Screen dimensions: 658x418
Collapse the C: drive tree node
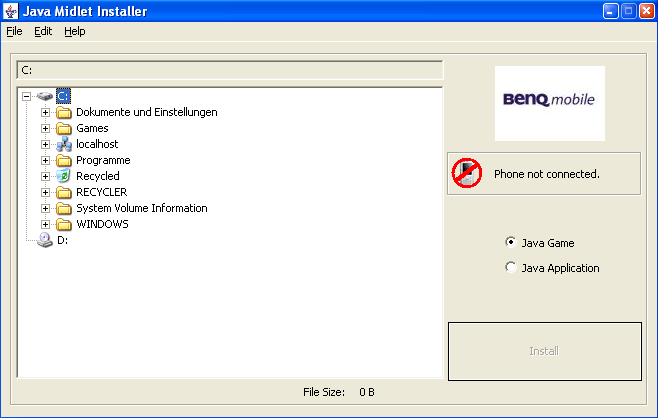pyautogui.click(x=26, y=96)
